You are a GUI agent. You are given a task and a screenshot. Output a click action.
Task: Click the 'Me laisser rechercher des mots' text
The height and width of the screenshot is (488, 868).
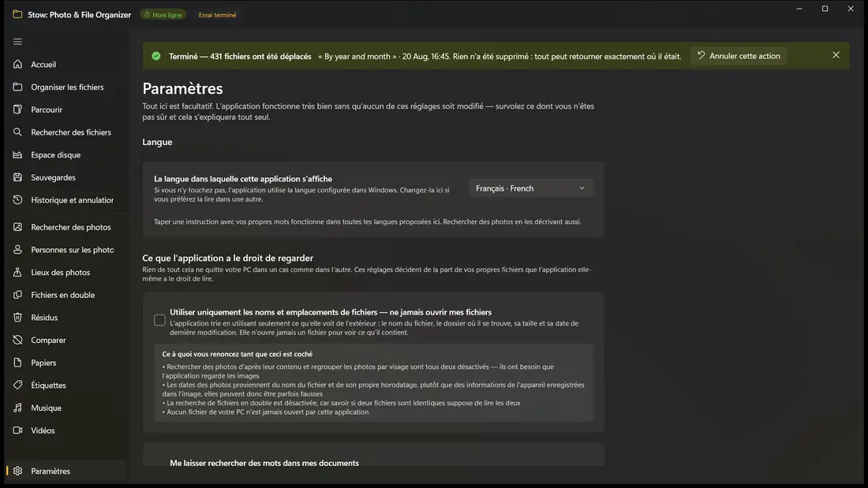[x=264, y=463]
